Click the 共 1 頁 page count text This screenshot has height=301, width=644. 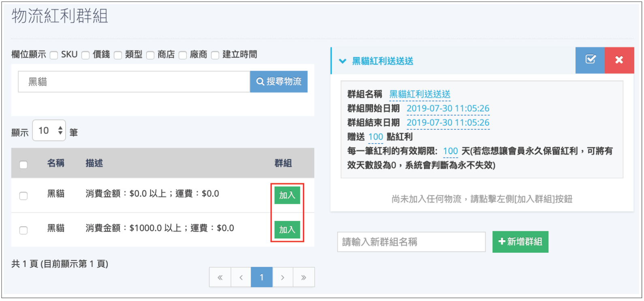tap(60, 264)
